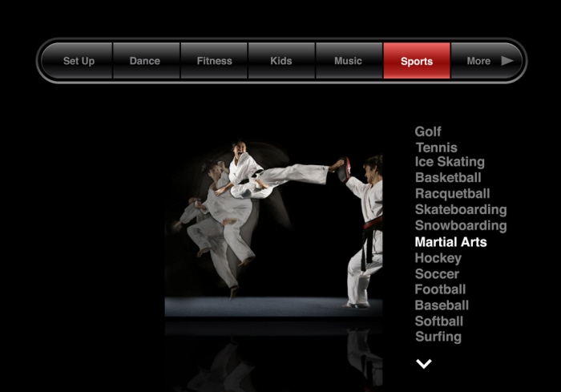
Task: Click the More arrow icon
Action: [507, 61]
